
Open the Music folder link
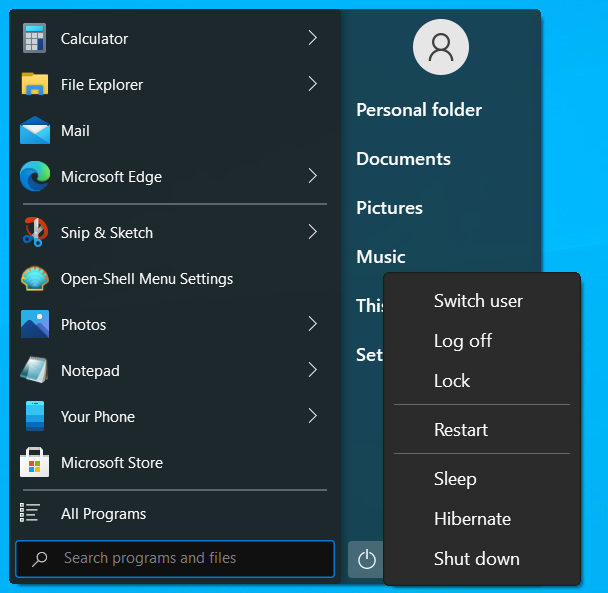click(x=381, y=257)
